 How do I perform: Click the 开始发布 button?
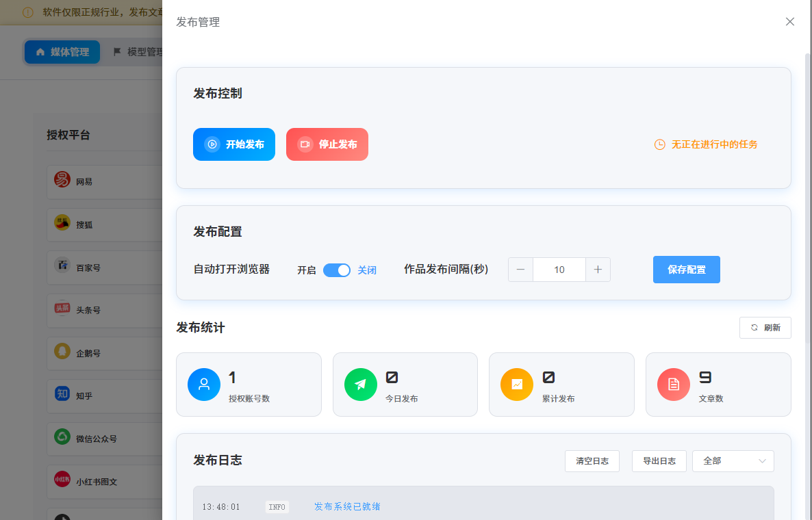click(234, 144)
